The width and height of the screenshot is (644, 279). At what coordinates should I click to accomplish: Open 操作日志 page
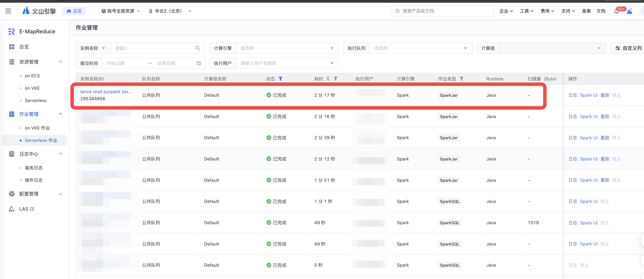point(34,180)
